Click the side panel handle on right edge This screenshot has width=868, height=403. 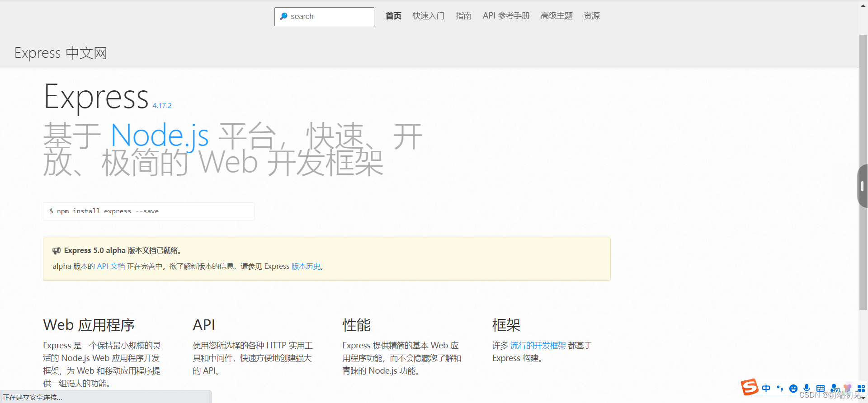pos(863,186)
